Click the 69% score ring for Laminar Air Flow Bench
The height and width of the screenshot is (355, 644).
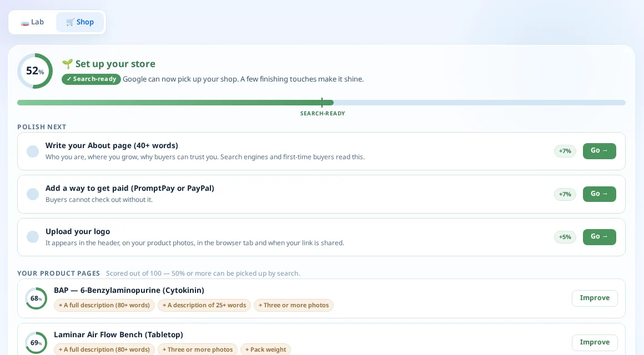pyautogui.click(x=36, y=343)
